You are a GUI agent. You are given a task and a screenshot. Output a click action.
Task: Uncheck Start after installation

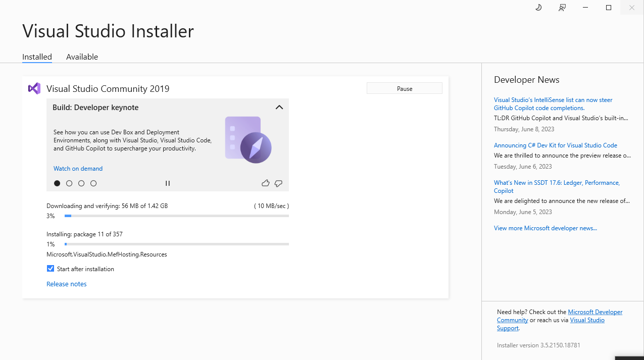click(51, 269)
